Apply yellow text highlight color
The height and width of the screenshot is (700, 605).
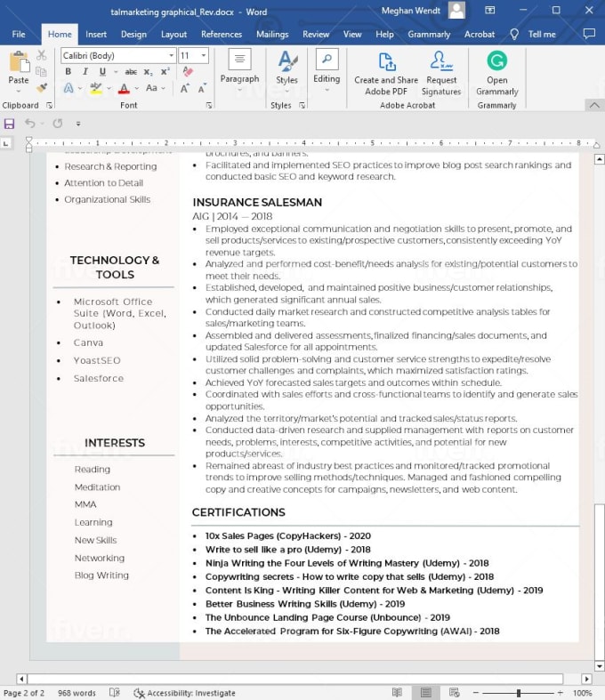95,88
